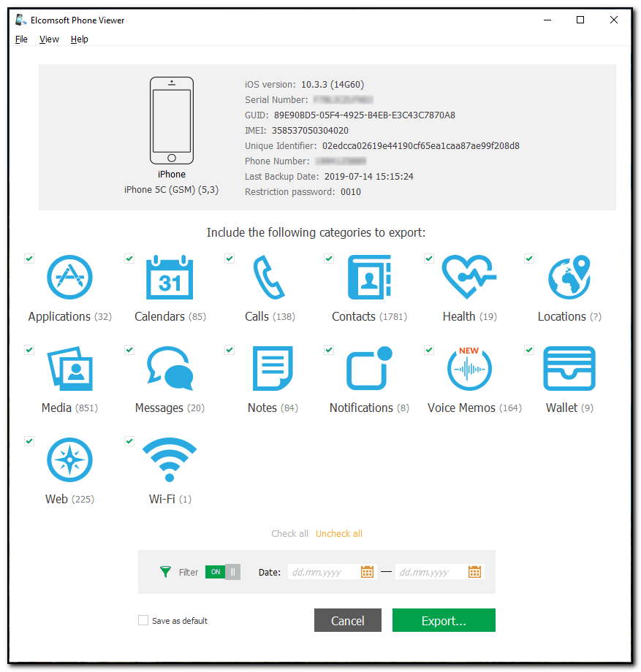Viewport: 641px width, 672px height.
Task: Click the Uncheck all link
Action: [x=339, y=534]
